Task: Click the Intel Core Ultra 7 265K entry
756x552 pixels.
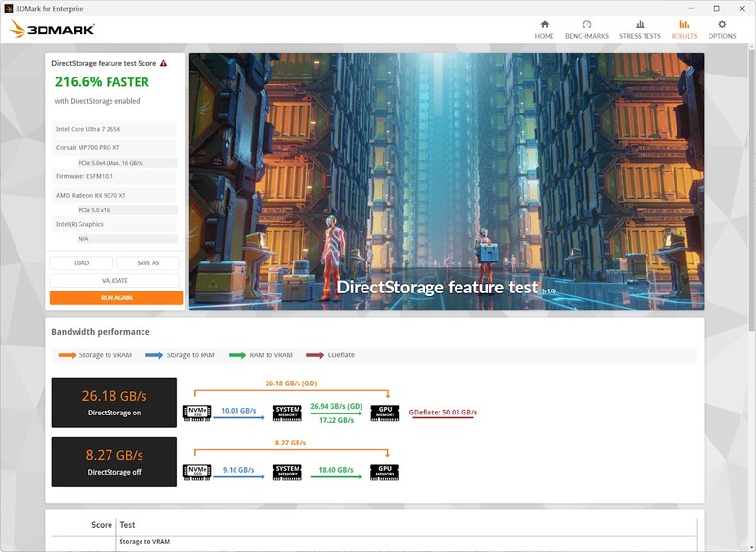Action: 114,129
